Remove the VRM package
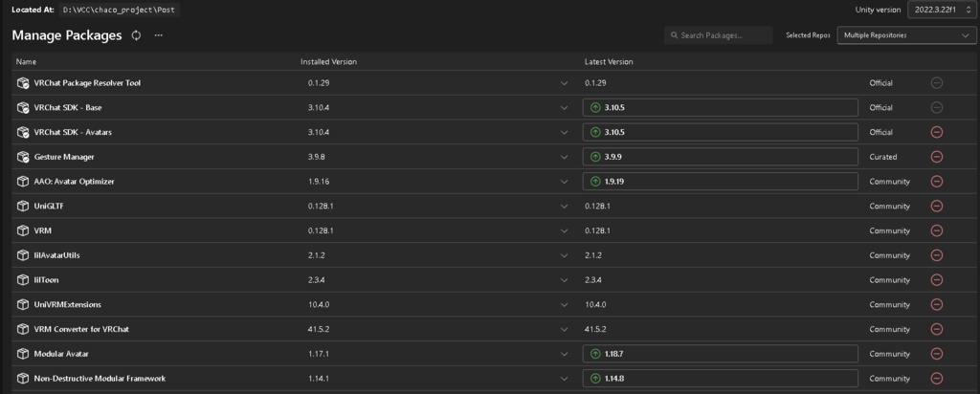This screenshot has width=980, height=394. (x=936, y=230)
